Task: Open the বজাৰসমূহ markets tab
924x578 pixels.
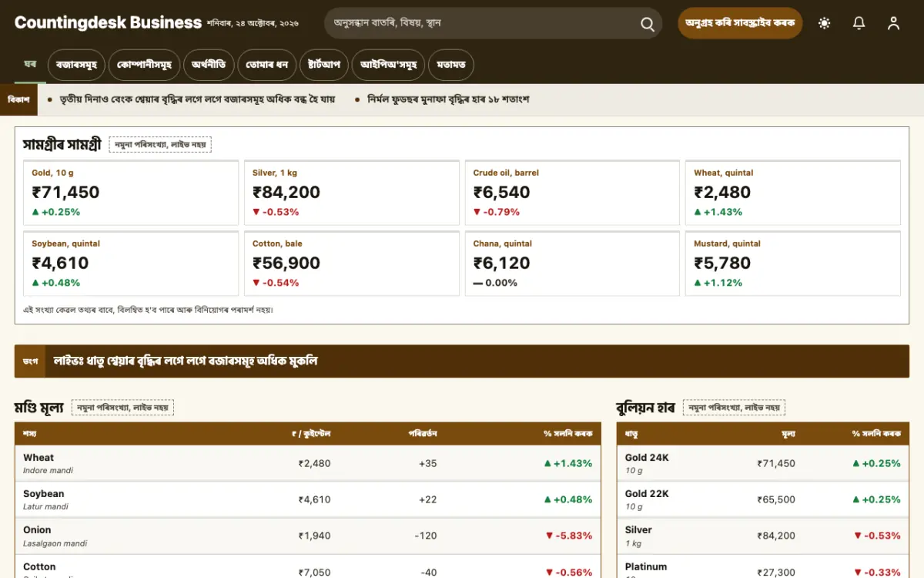Action: click(75, 65)
